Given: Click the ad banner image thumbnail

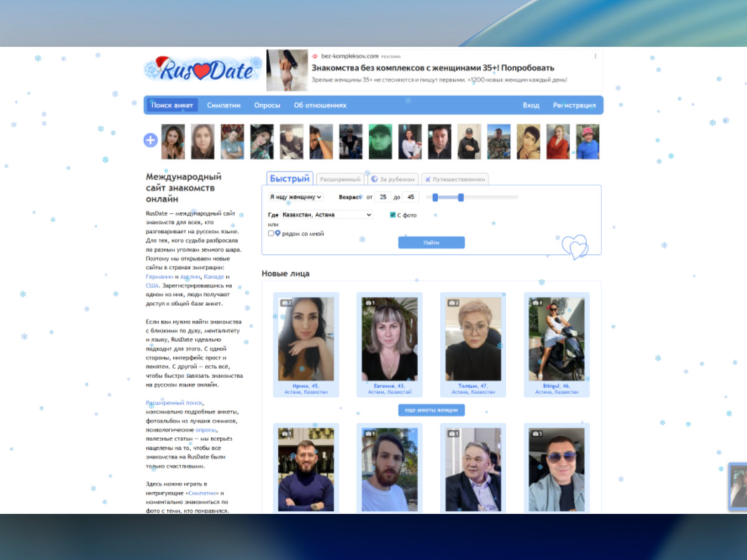Looking at the screenshot, I should coord(287,70).
